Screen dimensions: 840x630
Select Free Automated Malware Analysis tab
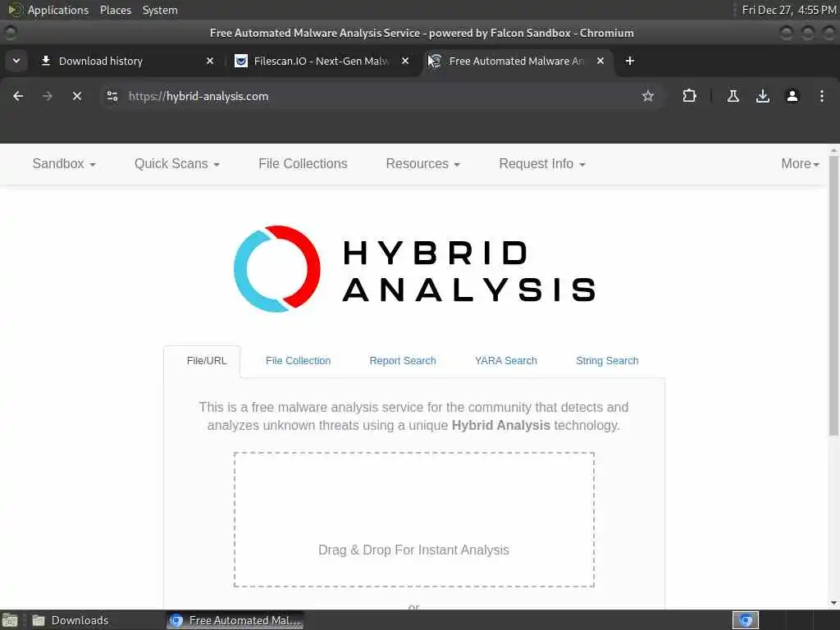(x=517, y=61)
